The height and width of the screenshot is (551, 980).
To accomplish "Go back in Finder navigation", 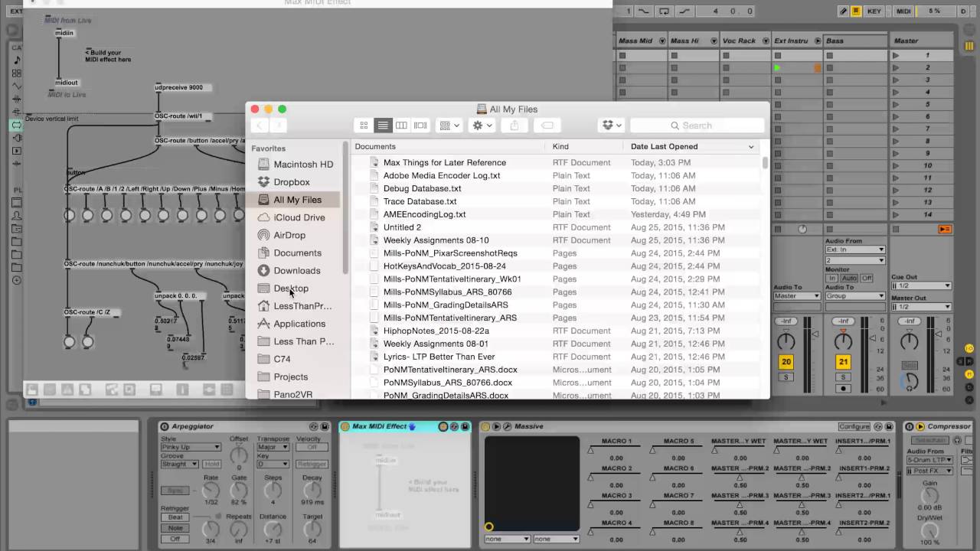I will [x=260, y=126].
